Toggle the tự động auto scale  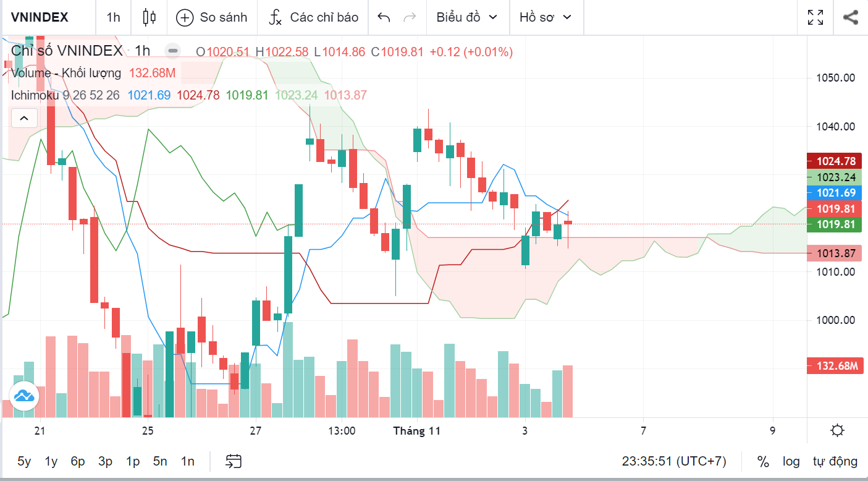click(x=835, y=461)
